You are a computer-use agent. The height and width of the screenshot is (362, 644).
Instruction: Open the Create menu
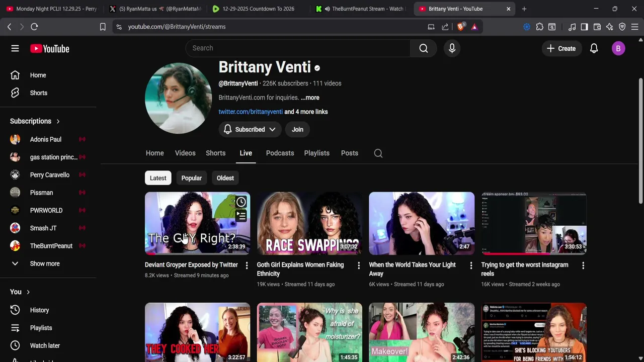coord(561,48)
